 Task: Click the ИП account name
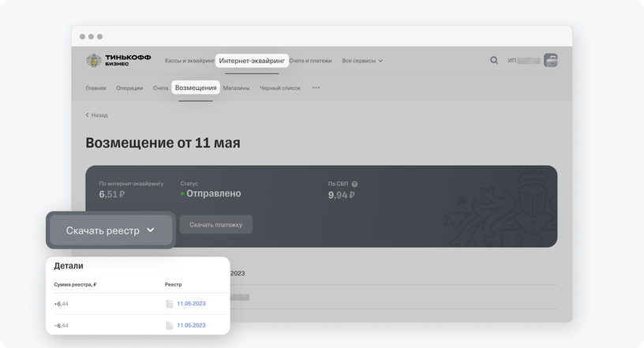[524, 61]
